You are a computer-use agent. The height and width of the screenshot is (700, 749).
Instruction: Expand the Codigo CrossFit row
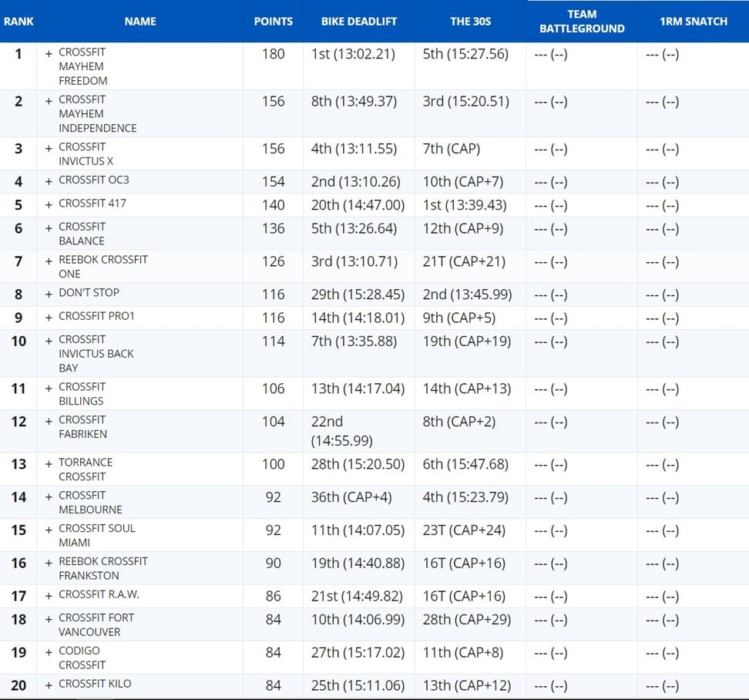click(x=49, y=652)
